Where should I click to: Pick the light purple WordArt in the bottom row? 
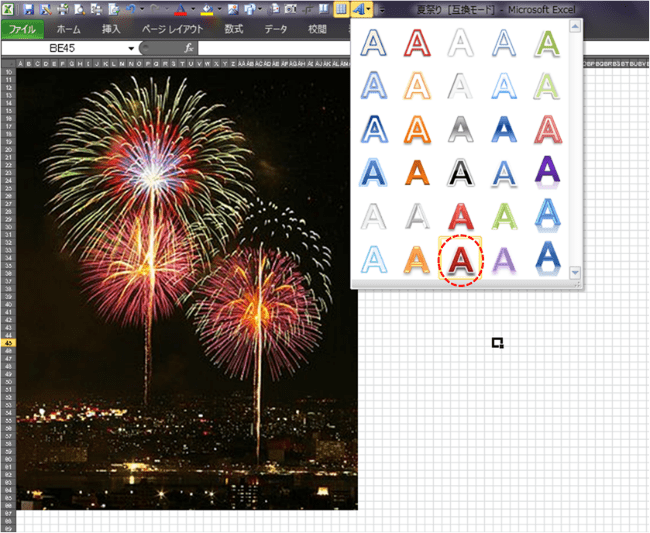point(504,260)
